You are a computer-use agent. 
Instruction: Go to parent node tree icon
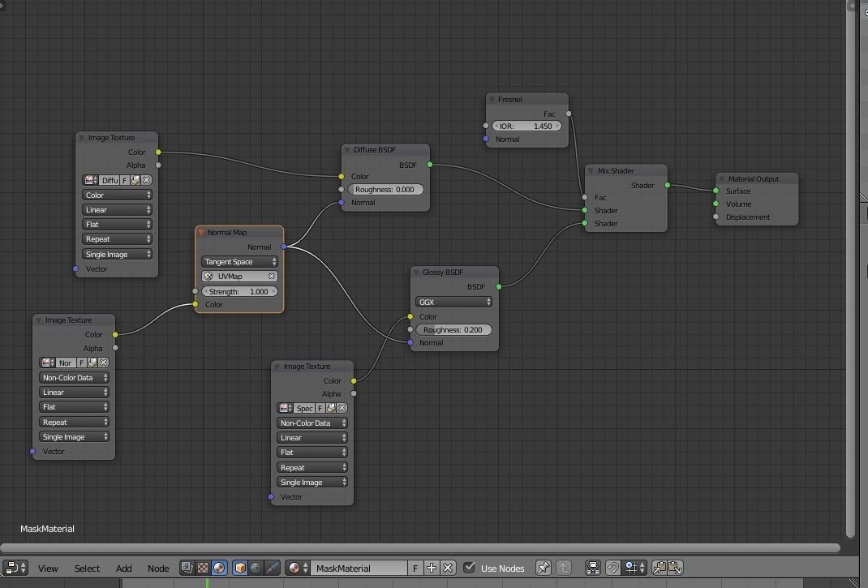tap(564, 568)
